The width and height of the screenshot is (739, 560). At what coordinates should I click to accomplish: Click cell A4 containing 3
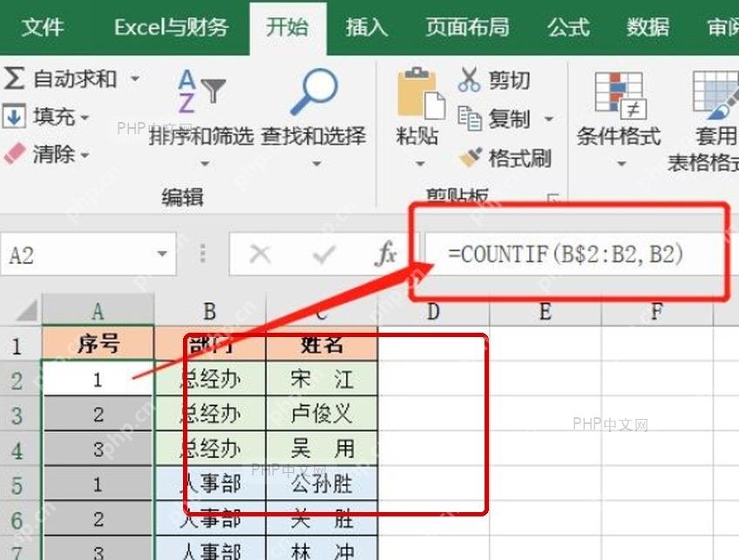pos(98,449)
